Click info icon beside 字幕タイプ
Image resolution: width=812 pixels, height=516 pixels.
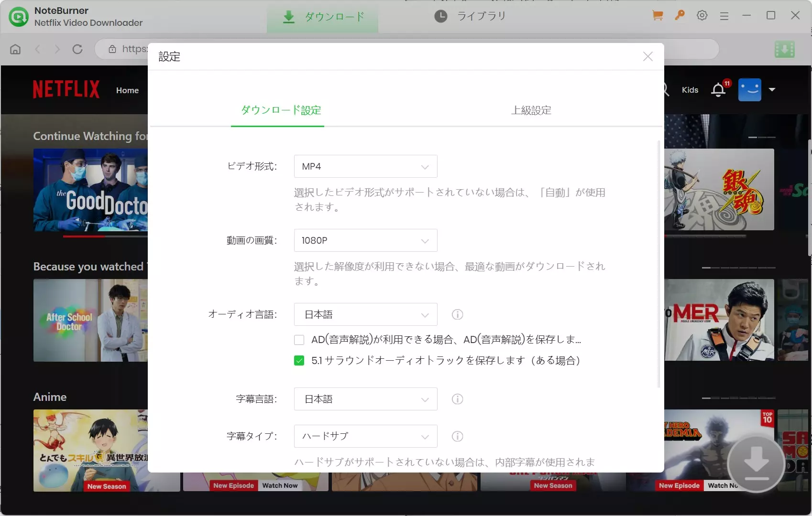coord(457,436)
